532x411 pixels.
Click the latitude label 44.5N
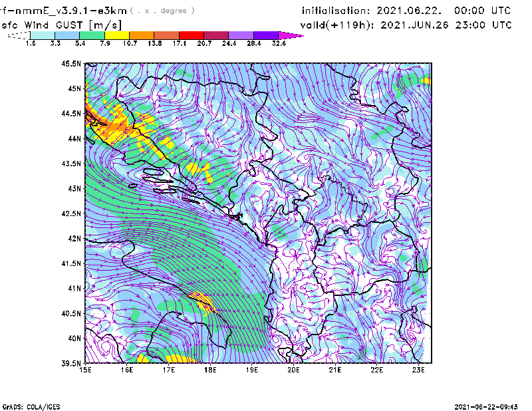pos(71,113)
